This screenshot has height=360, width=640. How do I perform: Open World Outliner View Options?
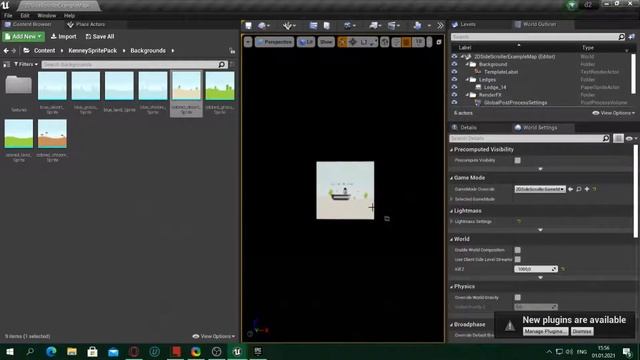coord(614,113)
